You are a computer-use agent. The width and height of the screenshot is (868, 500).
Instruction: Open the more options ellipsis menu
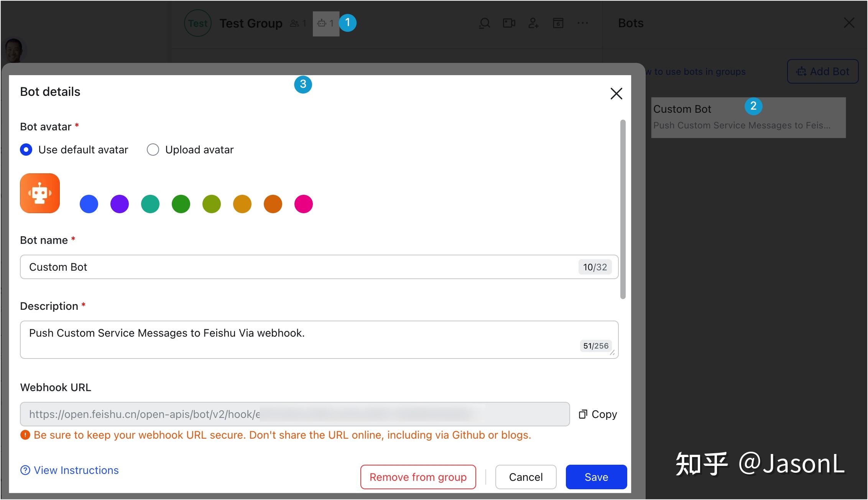point(582,23)
